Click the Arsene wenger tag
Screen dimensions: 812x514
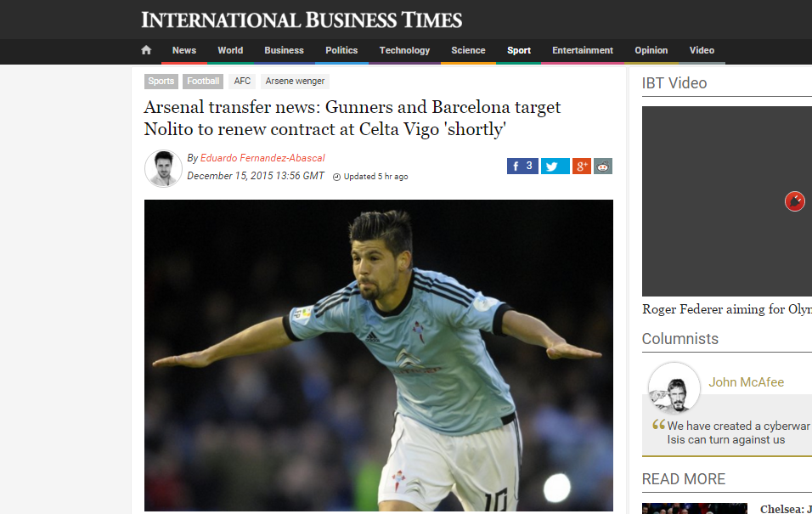(296, 82)
